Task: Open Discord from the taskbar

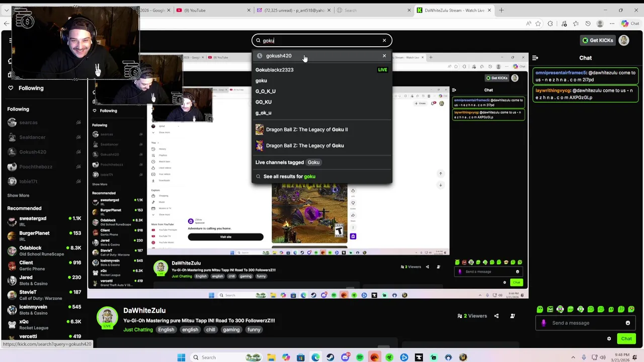Action: pos(345,357)
